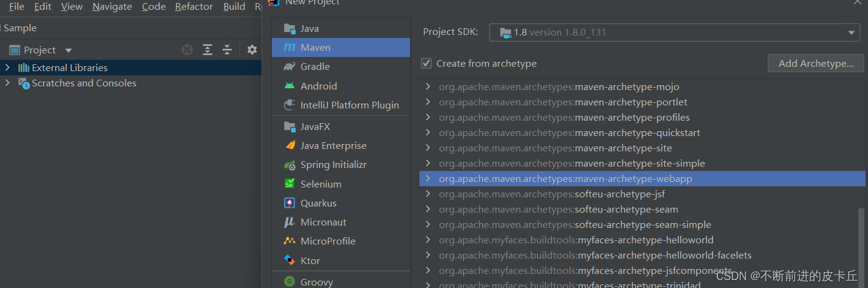Select Maven in project type list
This screenshot has height=288, width=868.
(341, 47)
